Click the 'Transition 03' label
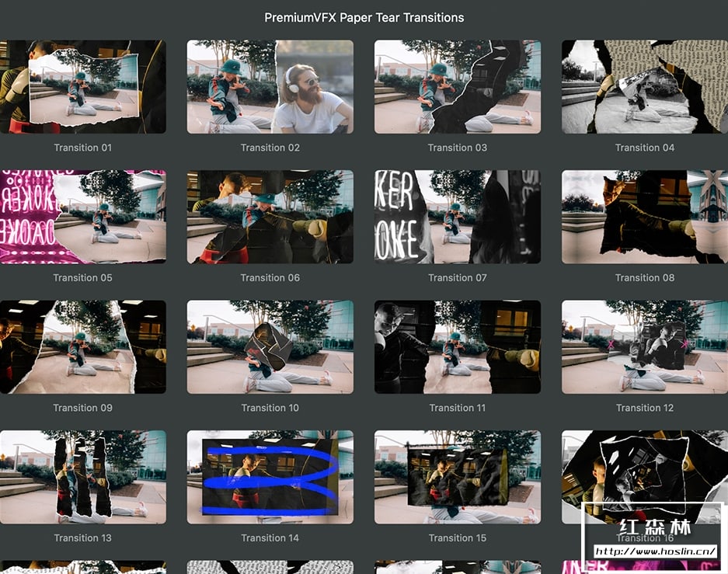Image resolution: width=728 pixels, height=574 pixels. pos(458,148)
